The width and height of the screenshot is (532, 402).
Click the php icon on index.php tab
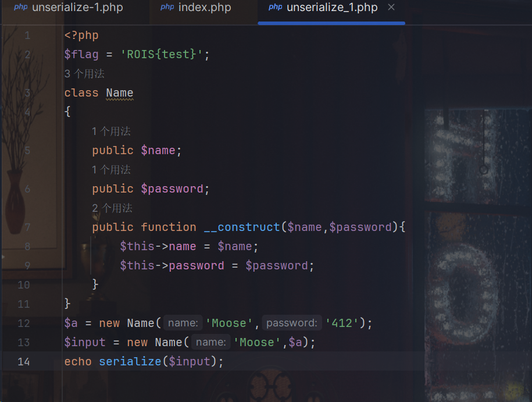click(167, 8)
